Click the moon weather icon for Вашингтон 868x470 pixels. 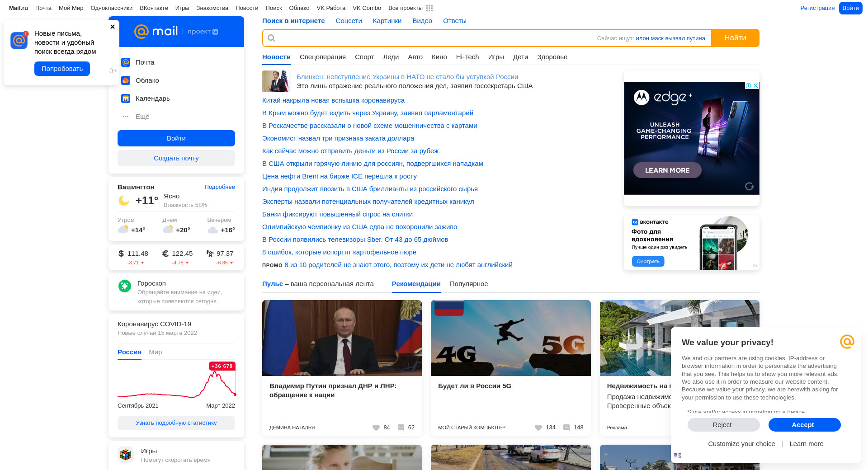click(x=124, y=200)
